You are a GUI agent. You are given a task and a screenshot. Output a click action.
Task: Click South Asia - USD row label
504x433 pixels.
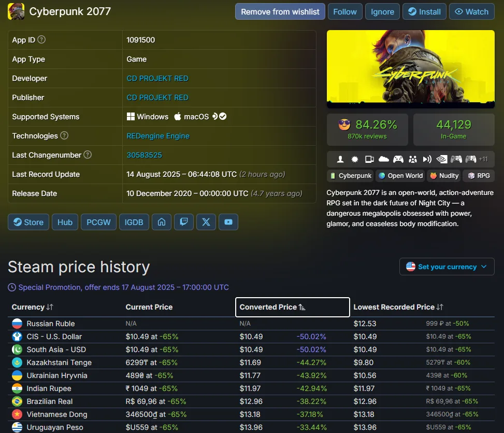pyautogui.click(x=56, y=350)
